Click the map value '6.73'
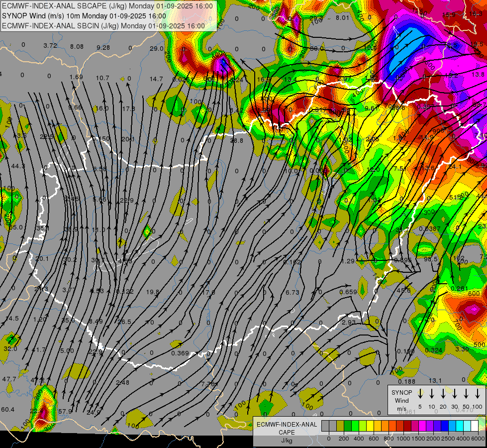 [292, 293]
